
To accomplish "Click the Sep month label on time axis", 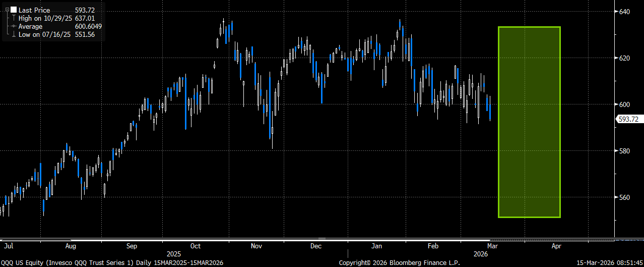I will (x=132, y=246).
